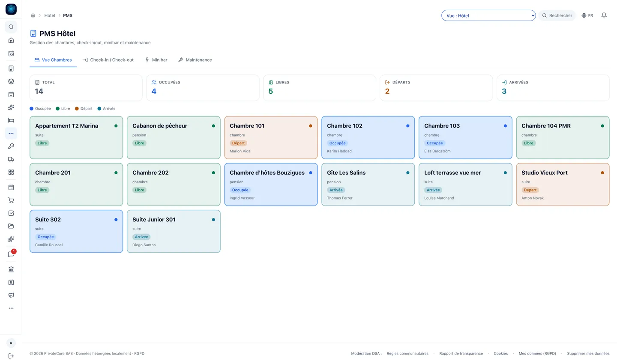Image resolution: width=617 pixels, height=364 pixels.
Task: Open the Chambre d'hôtes Bouzigues card
Action: tap(271, 184)
